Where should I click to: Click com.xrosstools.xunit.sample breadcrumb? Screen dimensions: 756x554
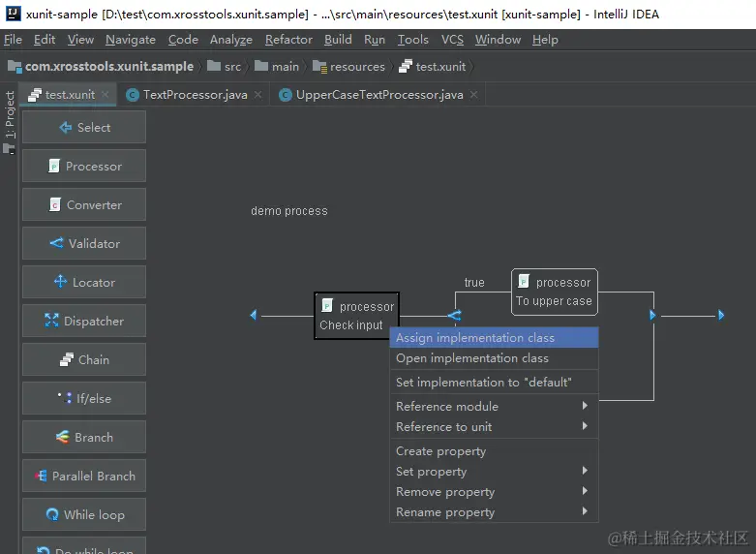pyautogui.click(x=101, y=67)
